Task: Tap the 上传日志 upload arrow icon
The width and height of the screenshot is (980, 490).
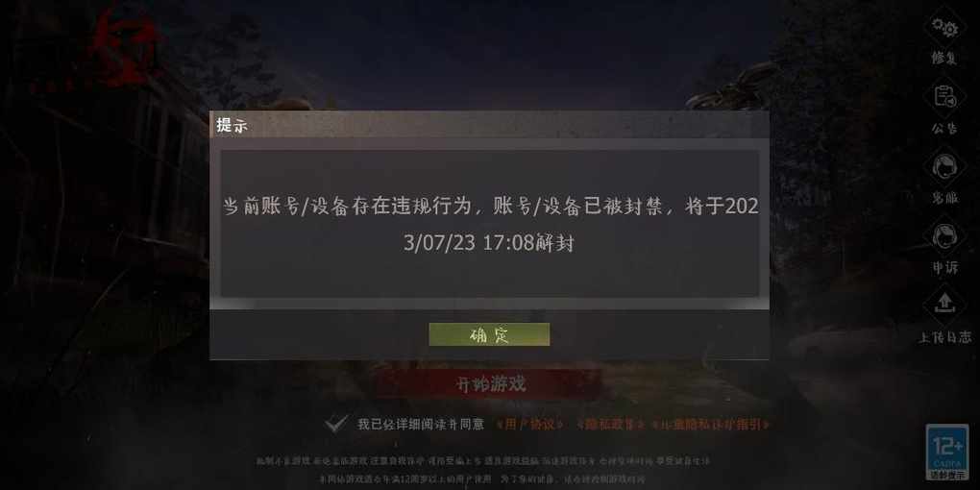Action: click(x=944, y=306)
